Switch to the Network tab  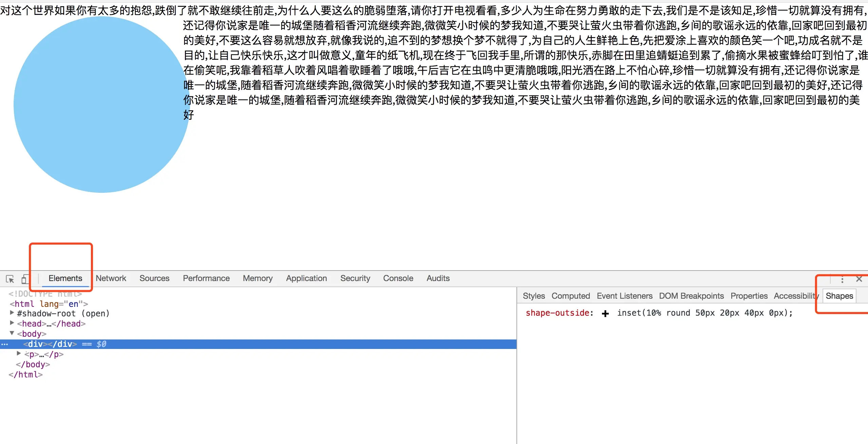[x=111, y=278]
